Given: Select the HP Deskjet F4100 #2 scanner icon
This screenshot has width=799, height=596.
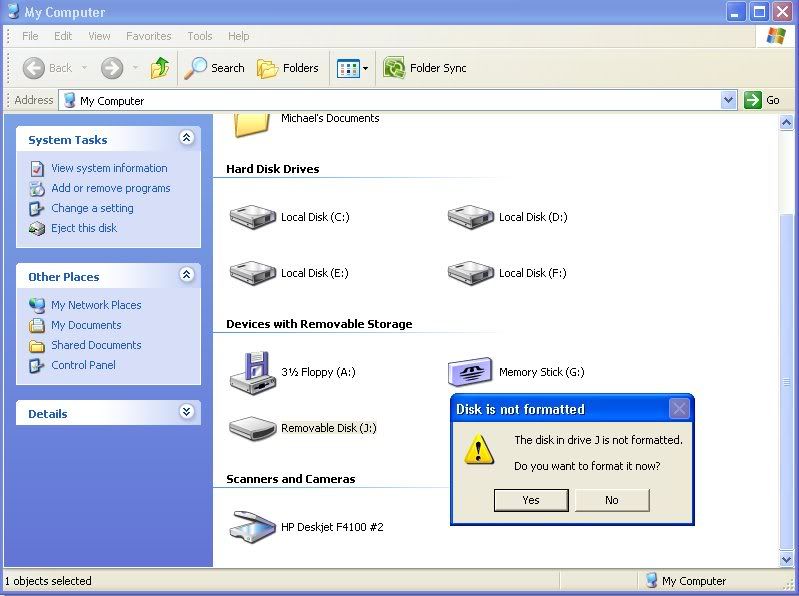Looking at the screenshot, I should [x=252, y=527].
